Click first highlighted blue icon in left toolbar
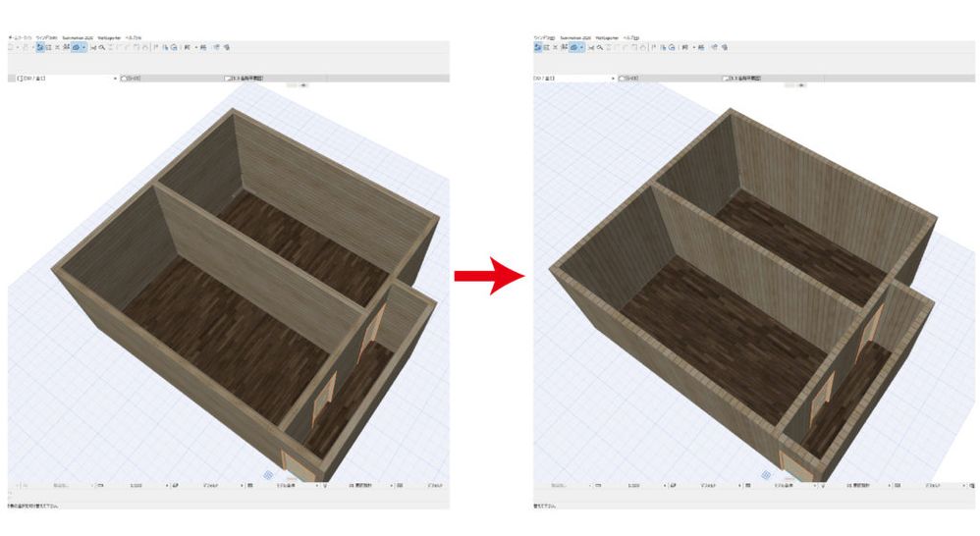Image resolution: width=980 pixels, height=536 pixels. point(40,47)
